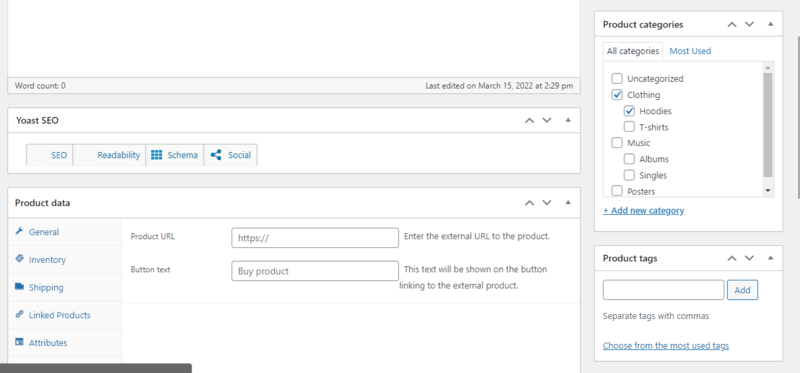
Task: Click categories list scroll down arrow
Action: point(768,191)
